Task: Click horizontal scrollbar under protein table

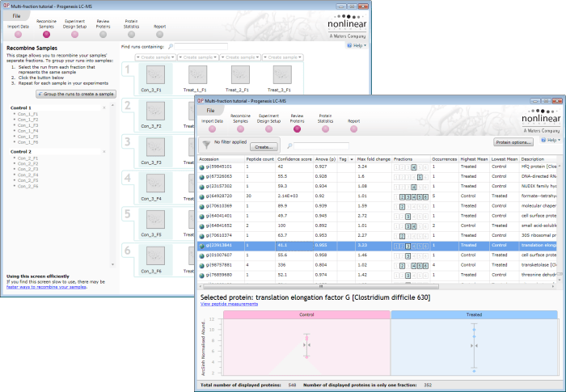Action: coord(320,287)
